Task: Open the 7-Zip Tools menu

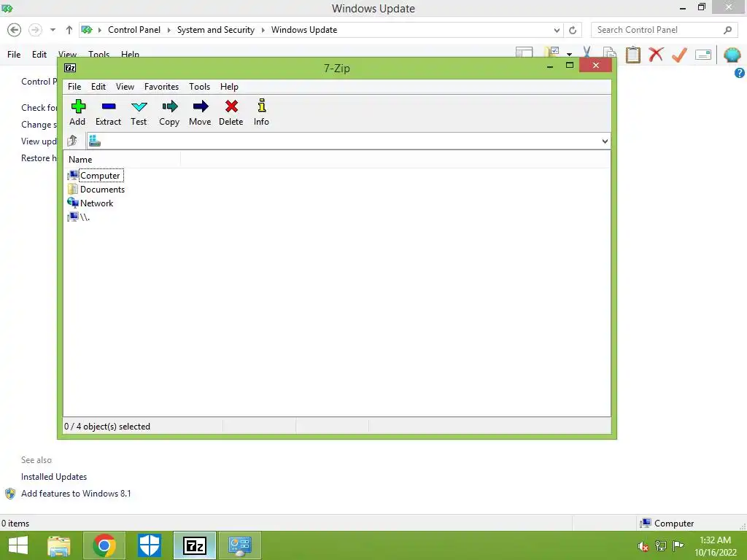Action: point(200,87)
